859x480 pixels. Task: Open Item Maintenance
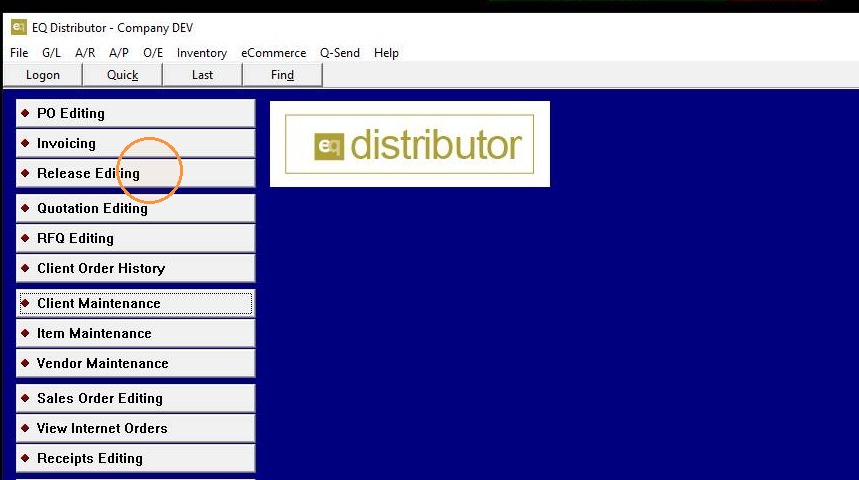[x=136, y=333]
